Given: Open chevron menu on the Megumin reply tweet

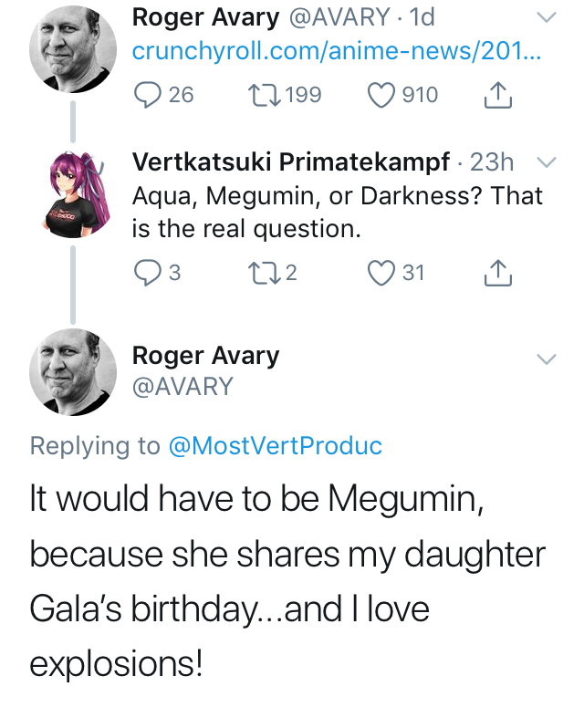Looking at the screenshot, I should (x=546, y=359).
